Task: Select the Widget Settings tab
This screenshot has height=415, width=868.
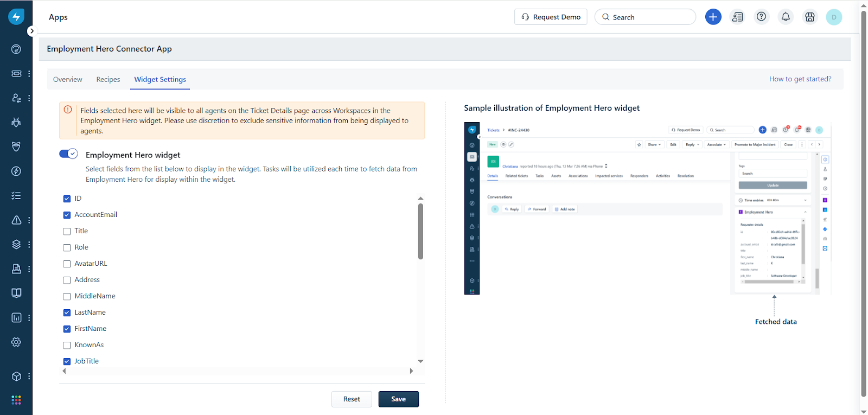Action: (x=160, y=79)
